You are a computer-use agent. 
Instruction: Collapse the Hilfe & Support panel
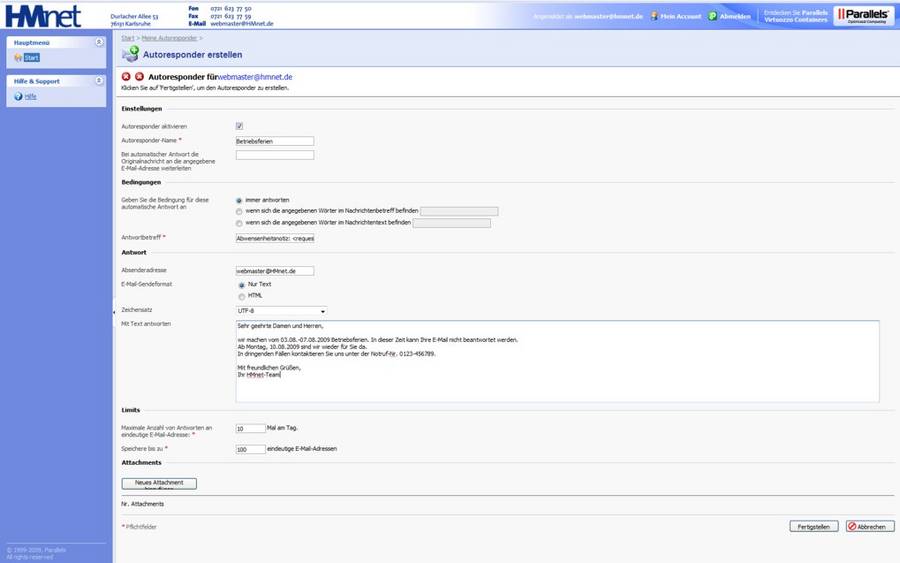coord(99,81)
